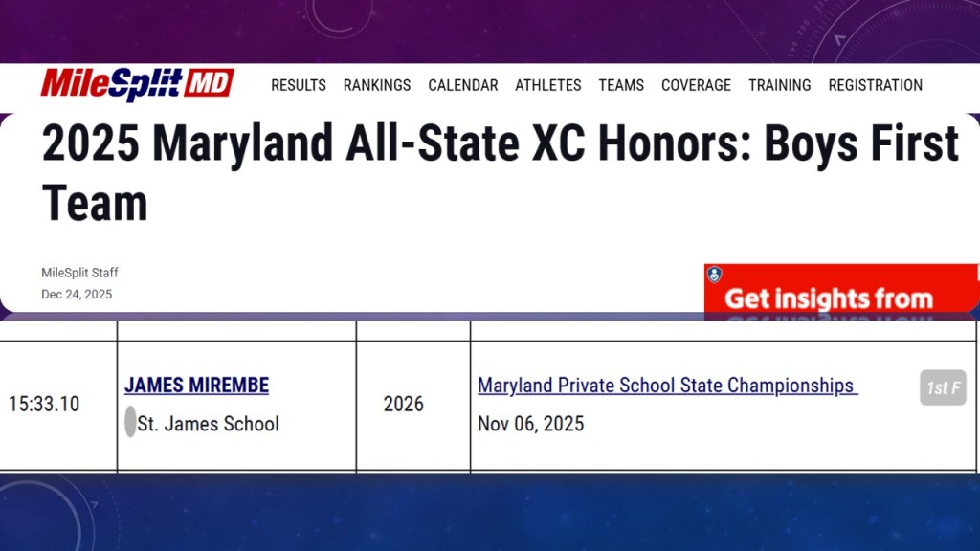980x551 pixels.
Task: Open the Calendar page
Action: click(463, 85)
